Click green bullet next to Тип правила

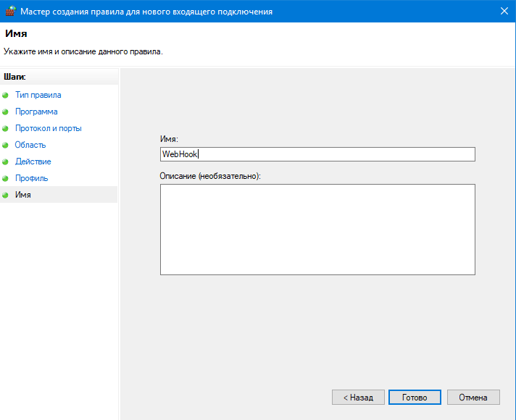point(6,96)
